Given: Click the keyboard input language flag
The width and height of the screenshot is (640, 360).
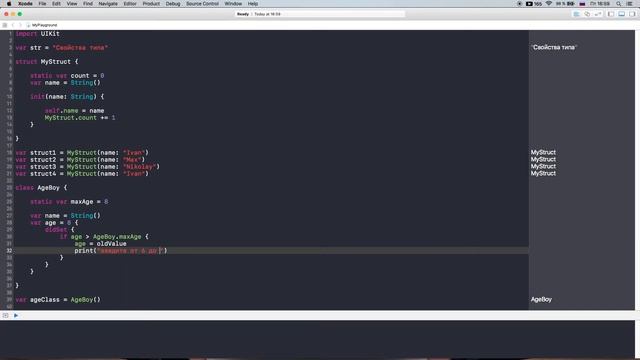Looking at the screenshot, I should point(582,4).
